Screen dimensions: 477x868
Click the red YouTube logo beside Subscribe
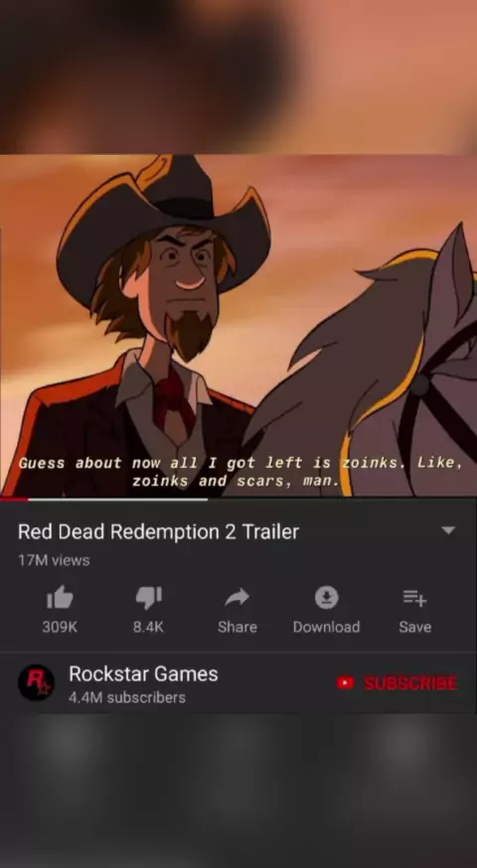tap(345, 682)
